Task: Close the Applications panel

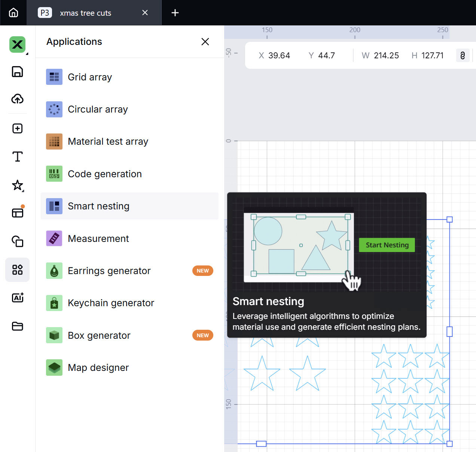Action: tap(205, 41)
